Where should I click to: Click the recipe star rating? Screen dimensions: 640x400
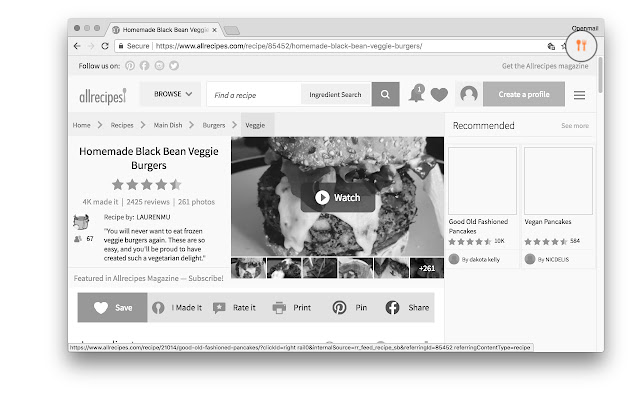[147, 185]
